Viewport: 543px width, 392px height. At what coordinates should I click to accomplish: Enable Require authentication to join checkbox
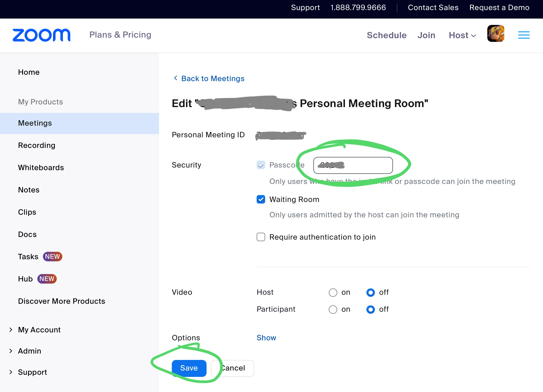pyautogui.click(x=261, y=237)
